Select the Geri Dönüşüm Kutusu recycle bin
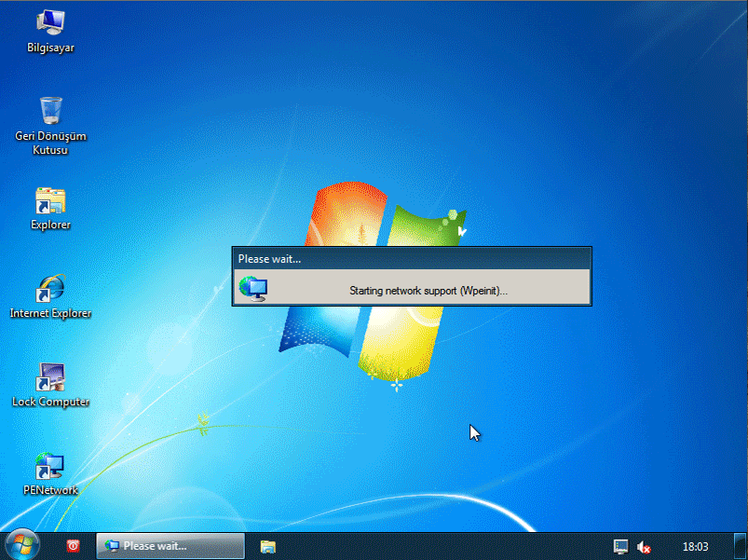Screen dimensions: 748x560 (50, 111)
